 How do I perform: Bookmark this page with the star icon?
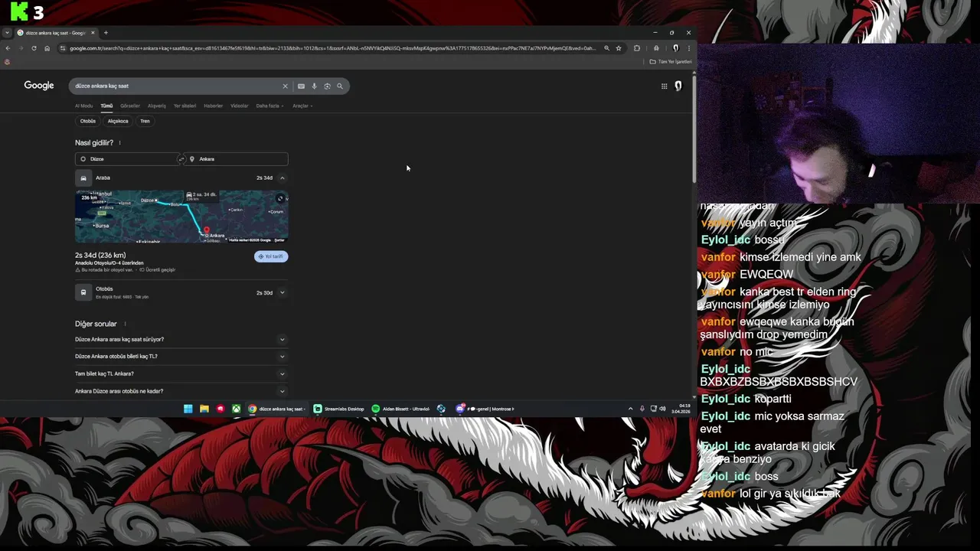pos(619,48)
